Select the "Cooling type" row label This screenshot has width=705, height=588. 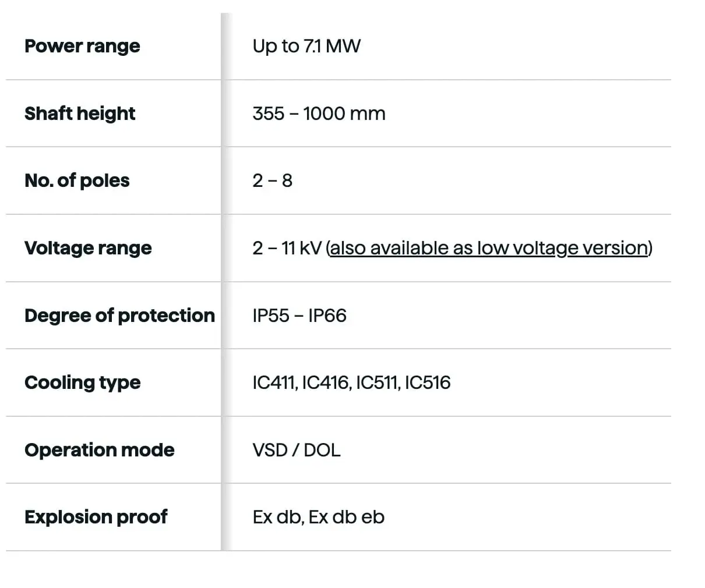(x=83, y=382)
